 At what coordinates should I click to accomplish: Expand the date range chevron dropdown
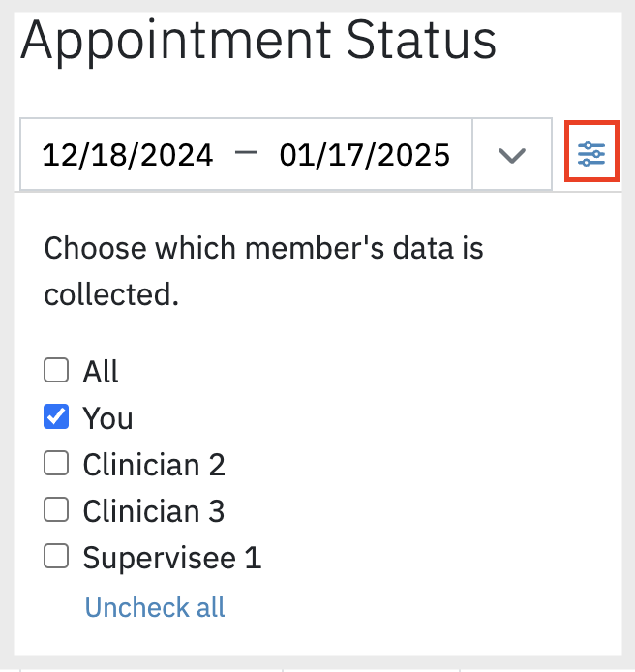point(512,154)
